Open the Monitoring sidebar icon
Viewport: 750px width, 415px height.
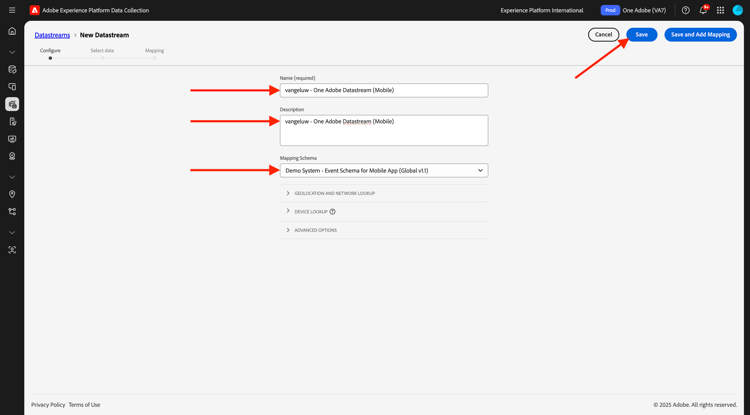[12, 139]
